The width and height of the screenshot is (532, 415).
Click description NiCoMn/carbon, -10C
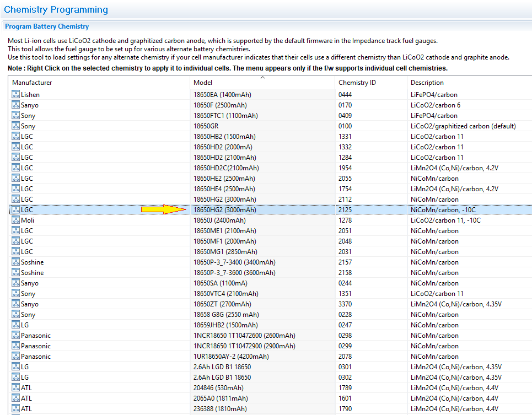[443, 210]
